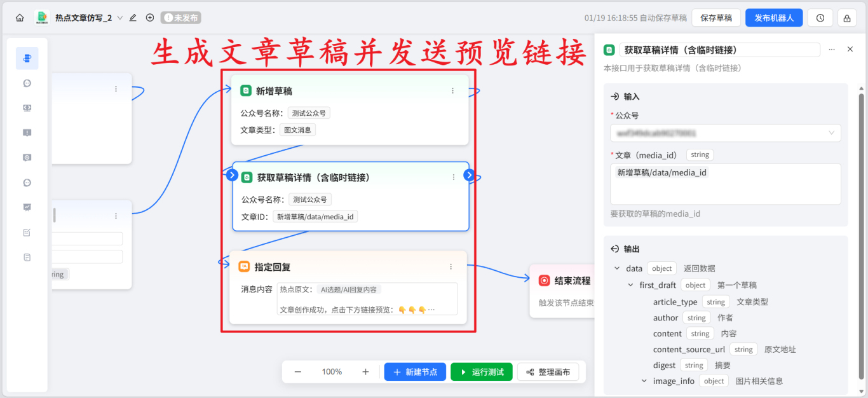Click the 文章 media_id input field
Screen dimensions: 868x398
725,184
